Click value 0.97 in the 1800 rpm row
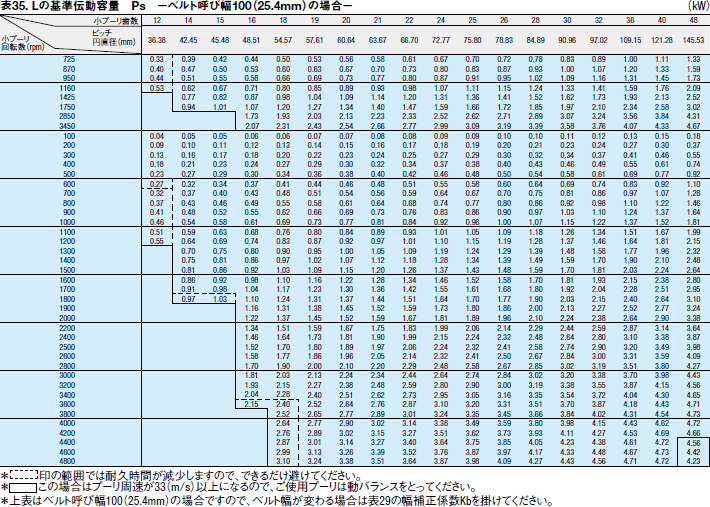Screen dimensions: 710x507 188,299
